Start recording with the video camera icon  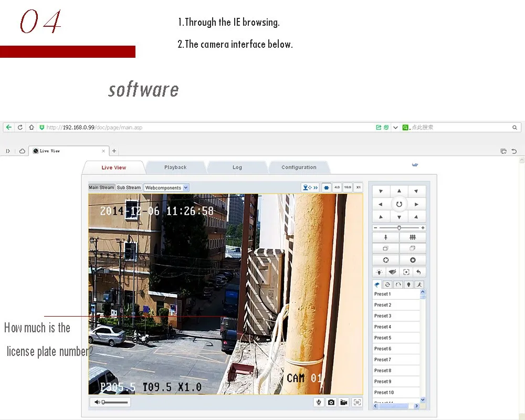344,402
